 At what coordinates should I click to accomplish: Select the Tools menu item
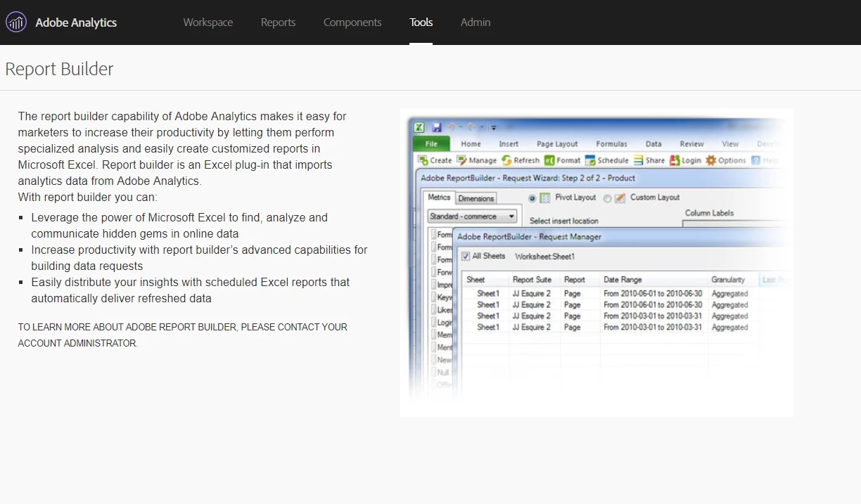point(421,22)
